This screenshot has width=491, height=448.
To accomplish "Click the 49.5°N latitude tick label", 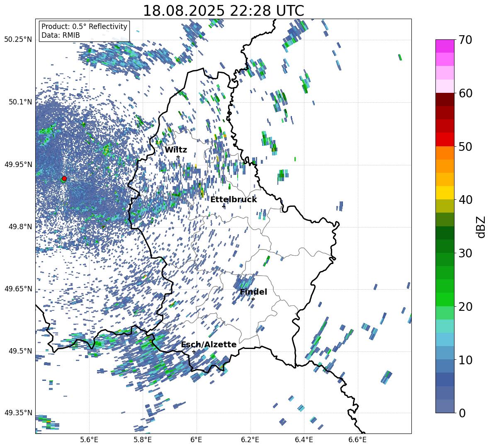I will pyautogui.click(x=20, y=351).
